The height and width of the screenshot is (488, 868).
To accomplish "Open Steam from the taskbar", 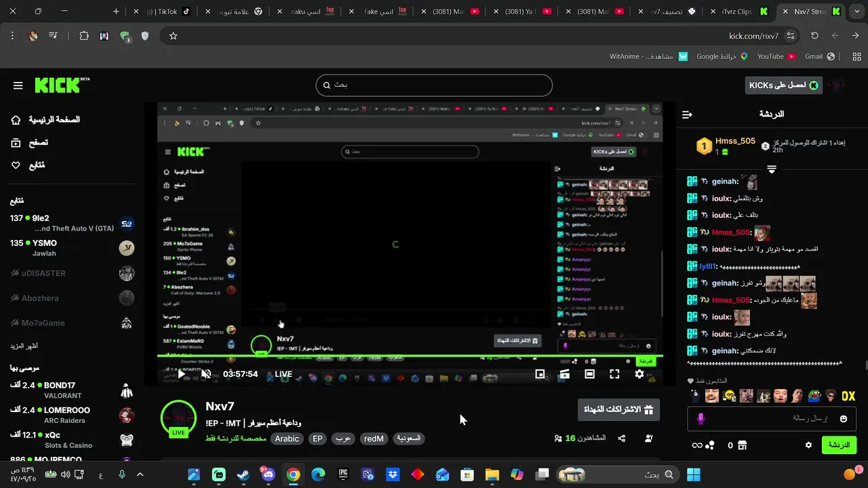I will click(x=243, y=475).
